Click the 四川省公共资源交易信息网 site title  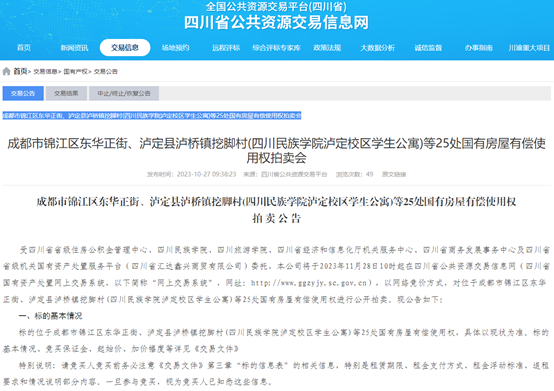(x=276, y=22)
